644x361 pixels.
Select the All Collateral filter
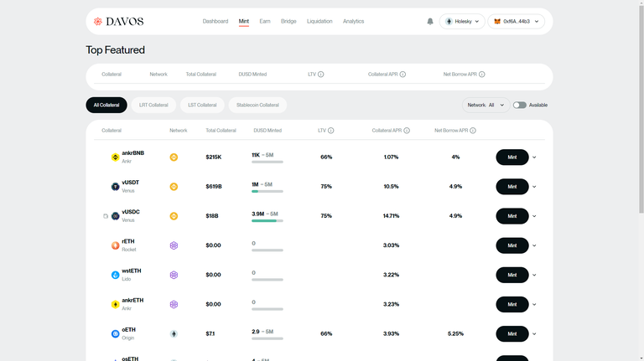pyautogui.click(x=106, y=105)
